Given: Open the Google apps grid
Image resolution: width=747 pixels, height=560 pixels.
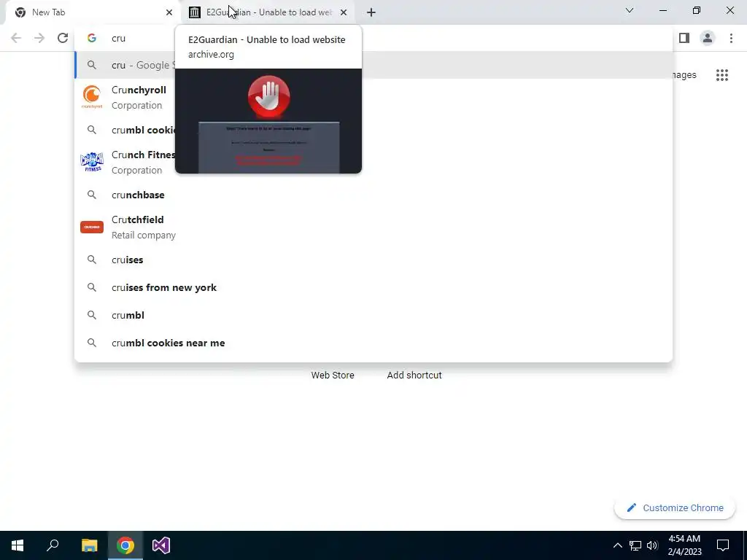Looking at the screenshot, I should (x=721, y=75).
